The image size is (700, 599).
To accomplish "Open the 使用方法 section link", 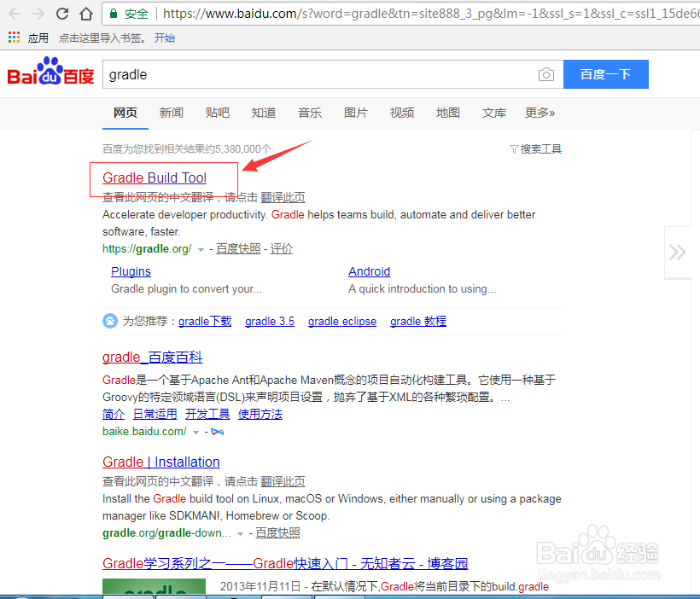I will pos(260,414).
